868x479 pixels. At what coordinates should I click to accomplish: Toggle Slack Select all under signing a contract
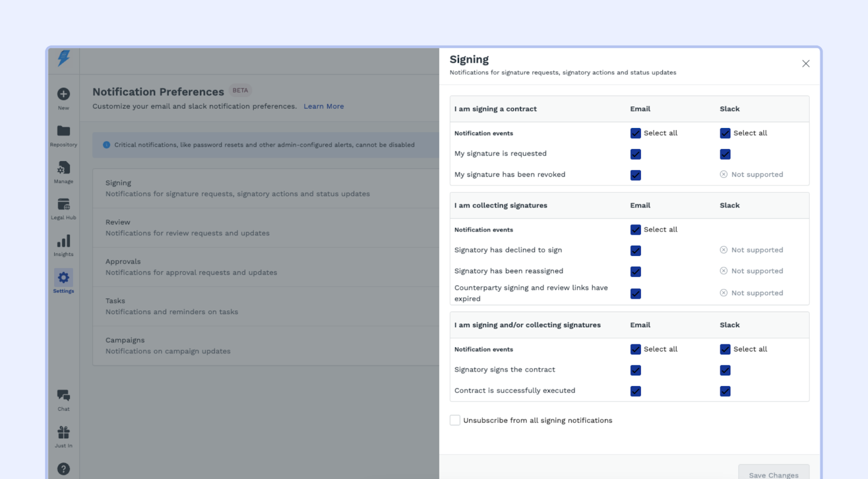[725, 133]
